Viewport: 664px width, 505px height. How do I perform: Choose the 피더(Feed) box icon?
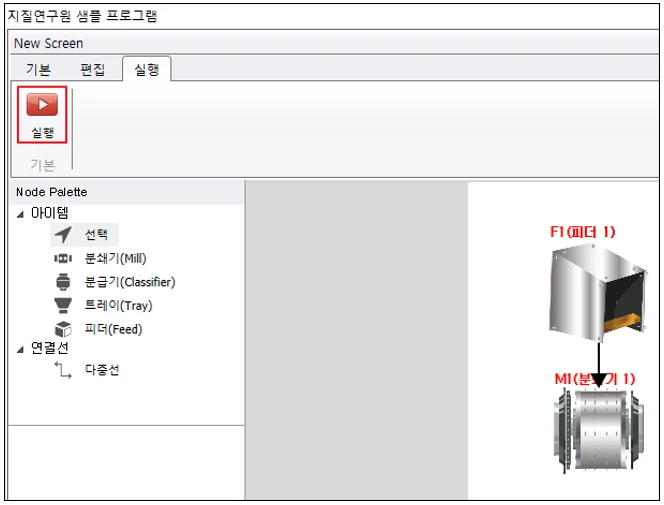click(x=63, y=329)
